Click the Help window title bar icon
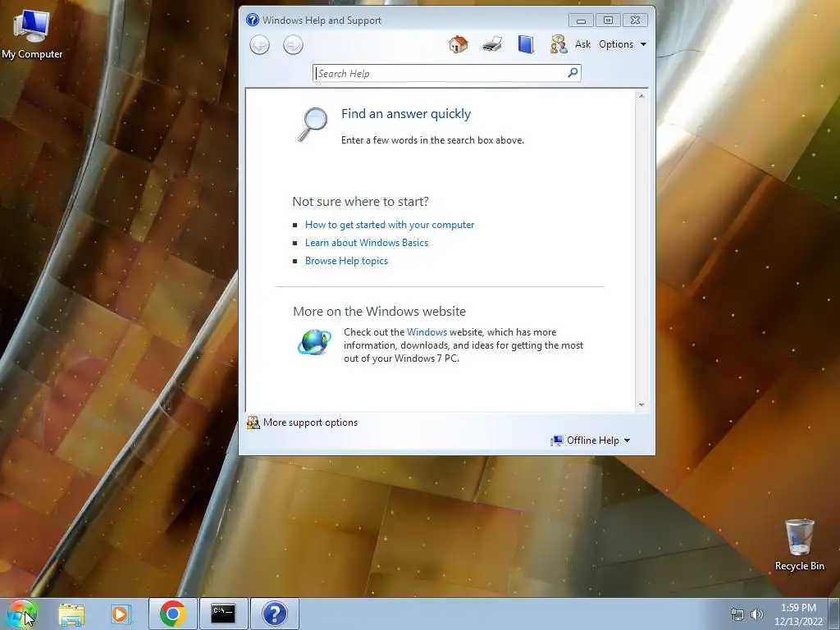The image size is (840, 630). (253, 20)
